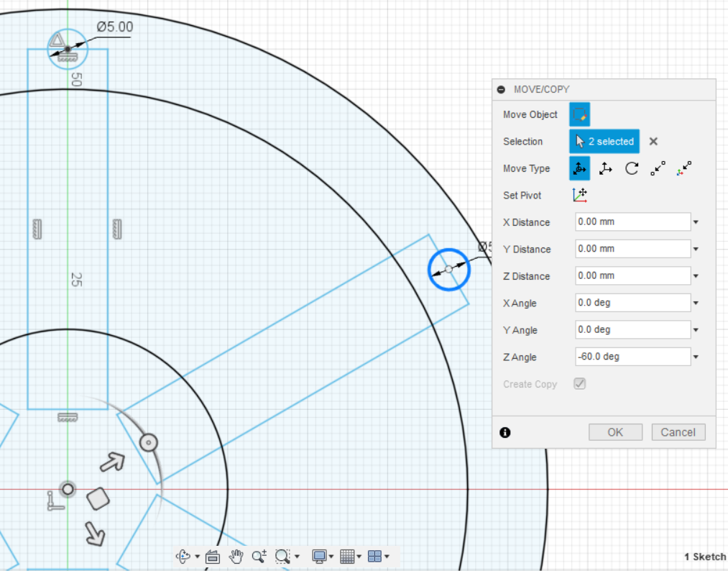Click the Viewports layout icon
This screenshot has width=728, height=571.
tap(374, 556)
